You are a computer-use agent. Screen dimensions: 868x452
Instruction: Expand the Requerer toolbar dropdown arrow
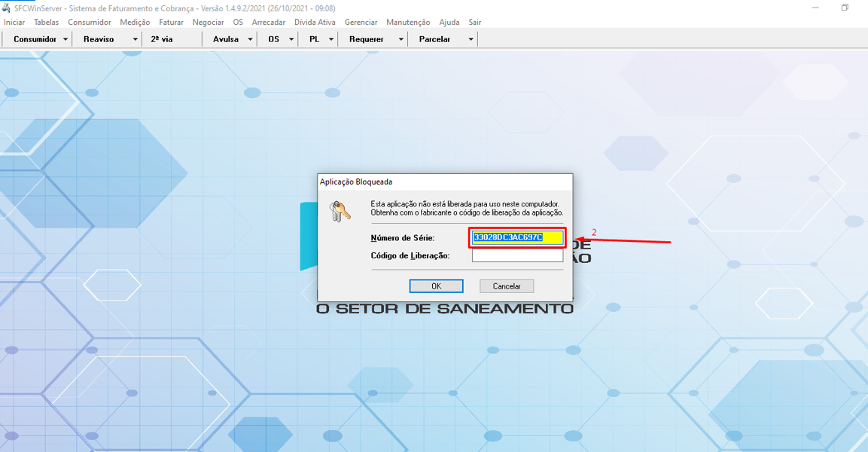pyautogui.click(x=400, y=39)
